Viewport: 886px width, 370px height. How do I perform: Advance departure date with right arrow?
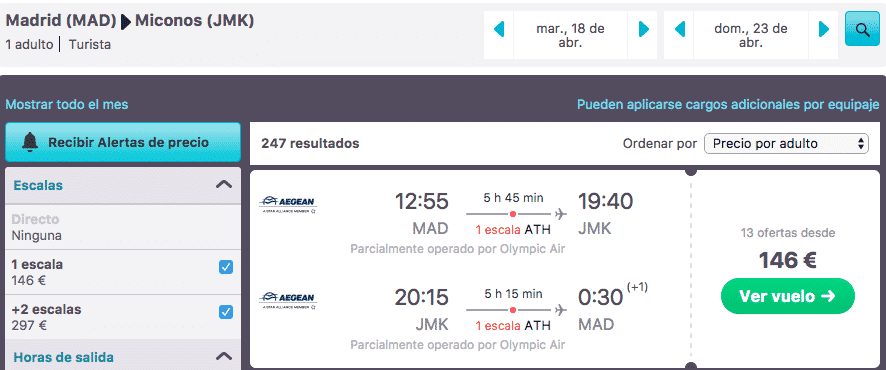click(643, 29)
